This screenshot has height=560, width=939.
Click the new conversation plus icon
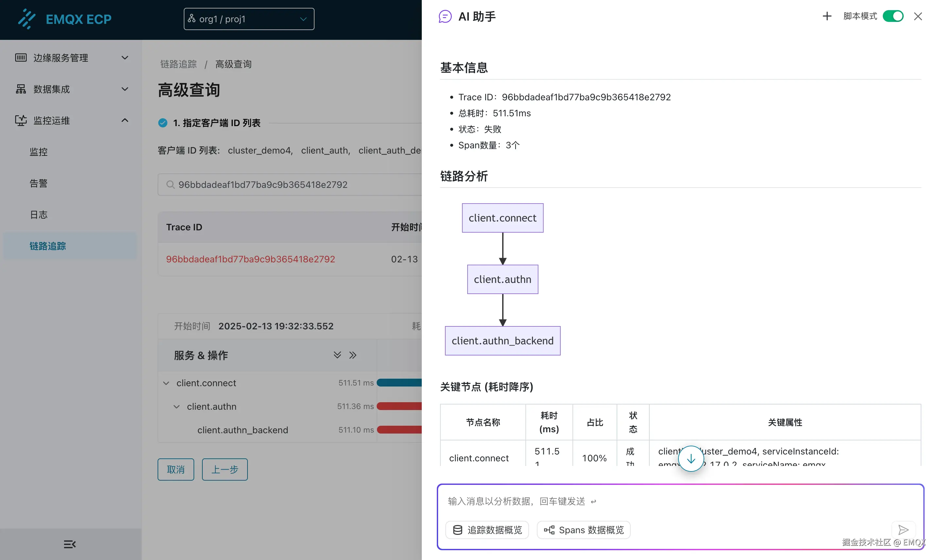point(827,16)
